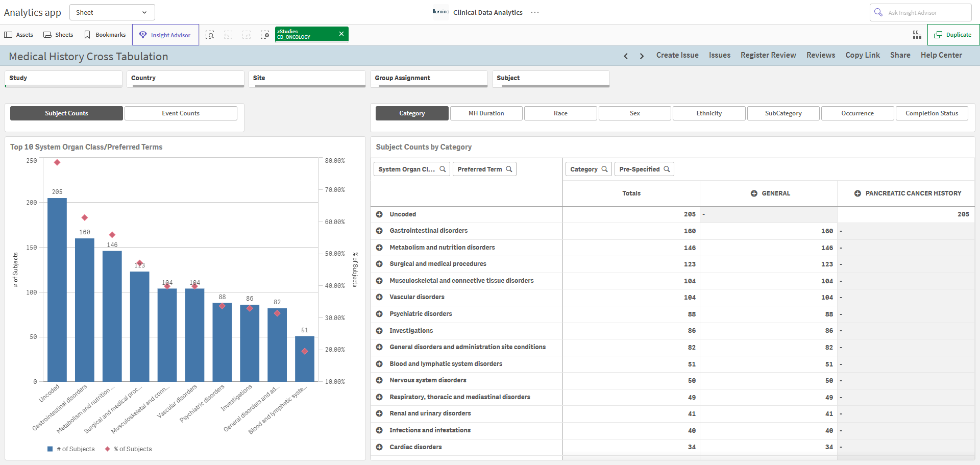Open Issues

click(720, 55)
